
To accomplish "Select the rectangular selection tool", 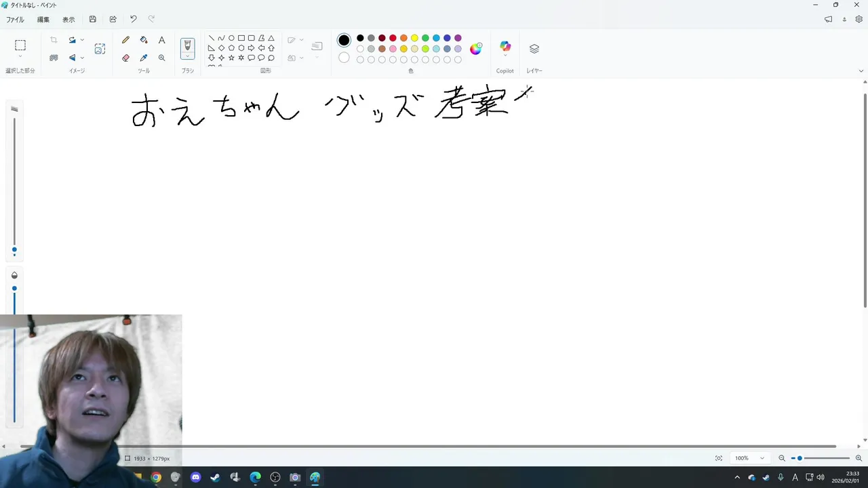I will pyautogui.click(x=20, y=45).
